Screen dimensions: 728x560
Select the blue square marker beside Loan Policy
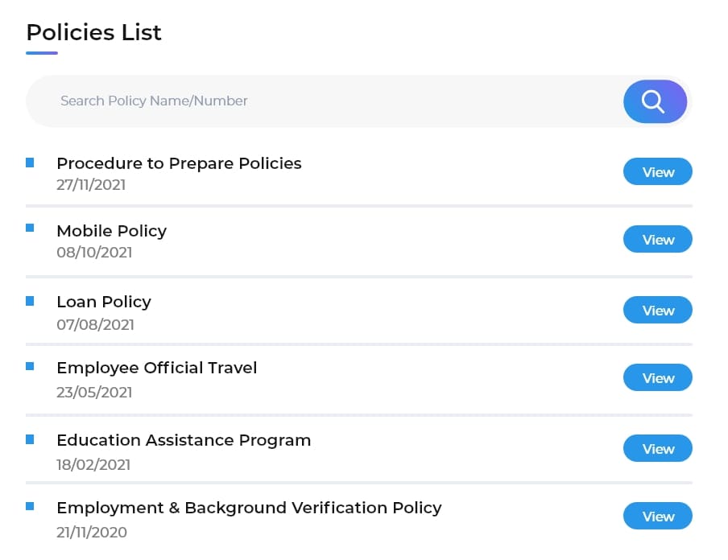(30, 301)
